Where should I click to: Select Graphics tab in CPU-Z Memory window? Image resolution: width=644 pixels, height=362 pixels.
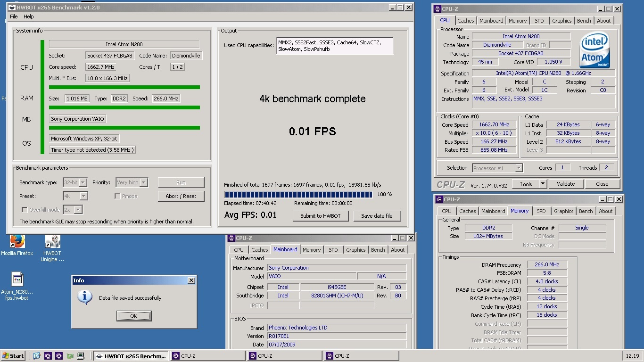point(564,211)
